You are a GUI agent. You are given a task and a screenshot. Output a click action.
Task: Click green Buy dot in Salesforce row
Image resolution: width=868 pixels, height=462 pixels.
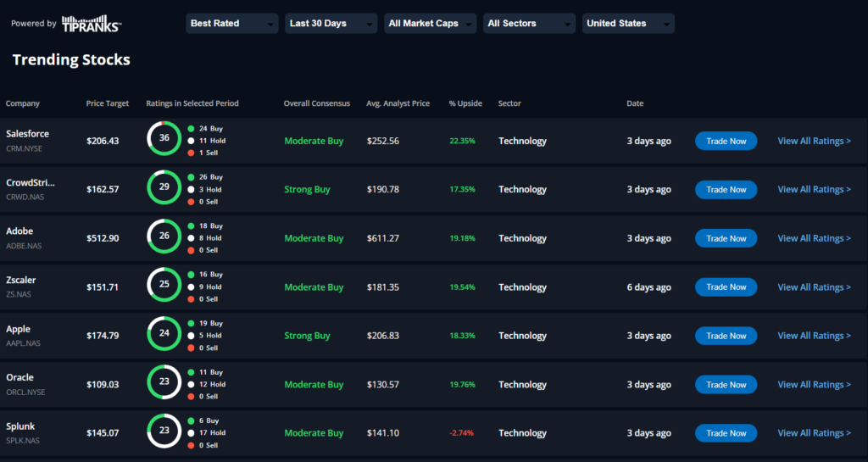(191, 128)
